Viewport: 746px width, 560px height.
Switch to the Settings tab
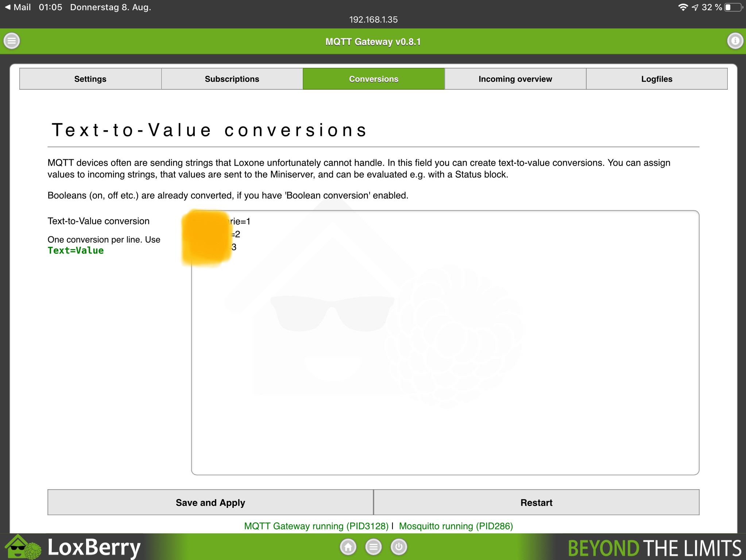pyautogui.click(x=90, y=79)
